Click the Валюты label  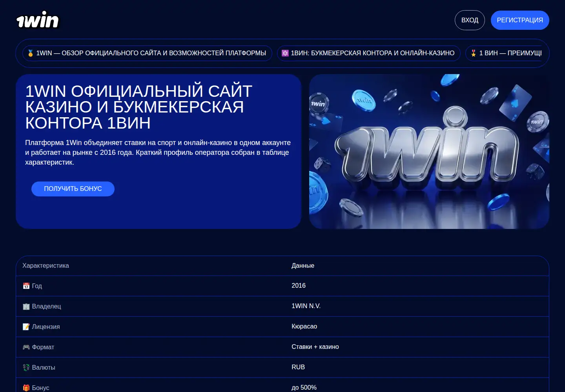coord(44,367)
